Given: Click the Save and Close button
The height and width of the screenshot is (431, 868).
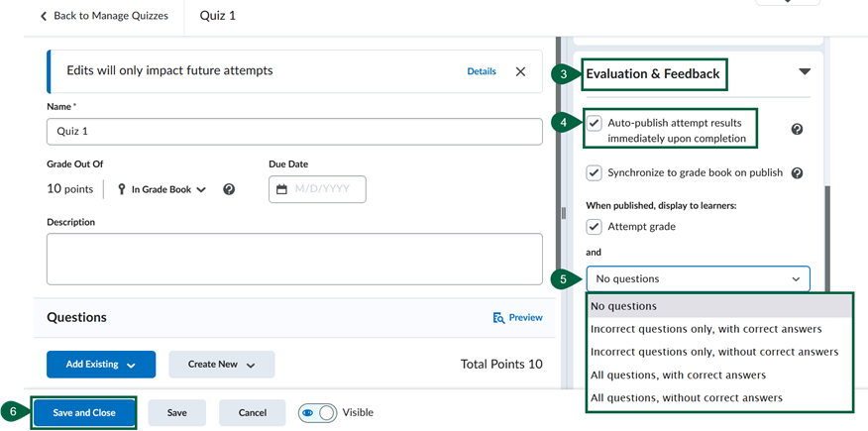Looking at the screenshot, I should [x=84, y=412].
